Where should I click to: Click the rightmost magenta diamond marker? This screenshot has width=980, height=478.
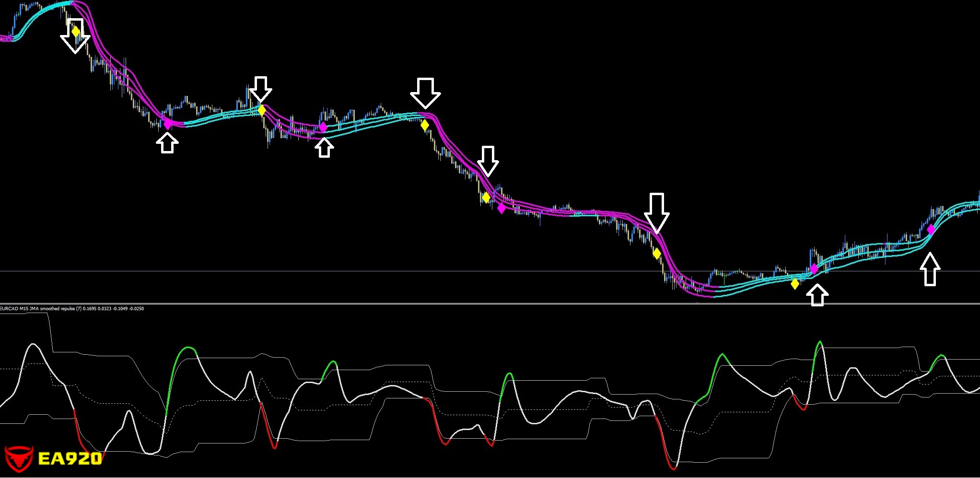click(931, 230)
